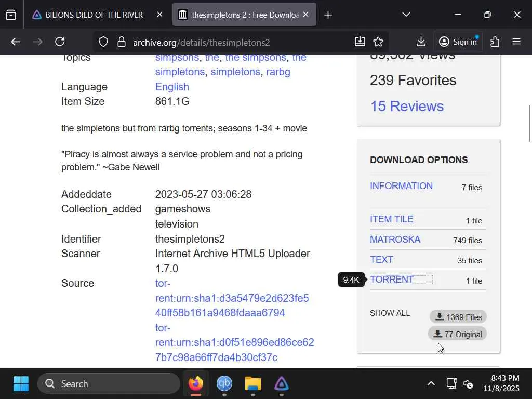Save page to Pocket icon
This screenshot has height=399, width=532.
point(360,42)
